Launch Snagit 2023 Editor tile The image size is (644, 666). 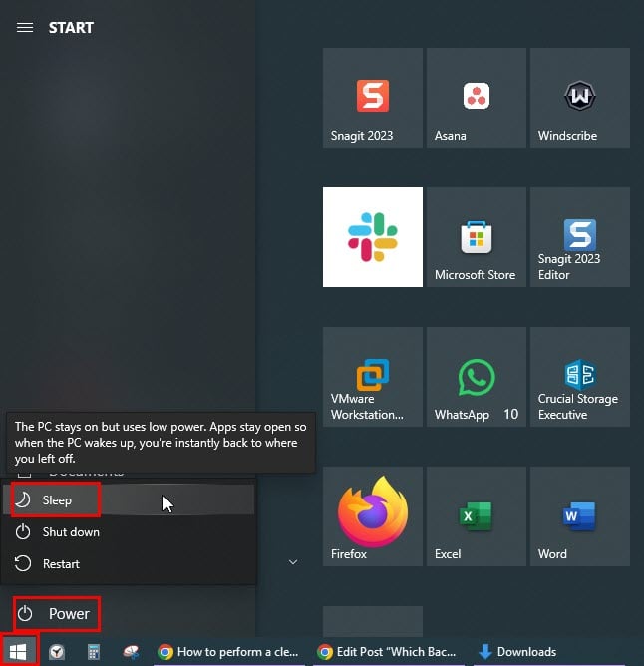(x=579, y=237)
